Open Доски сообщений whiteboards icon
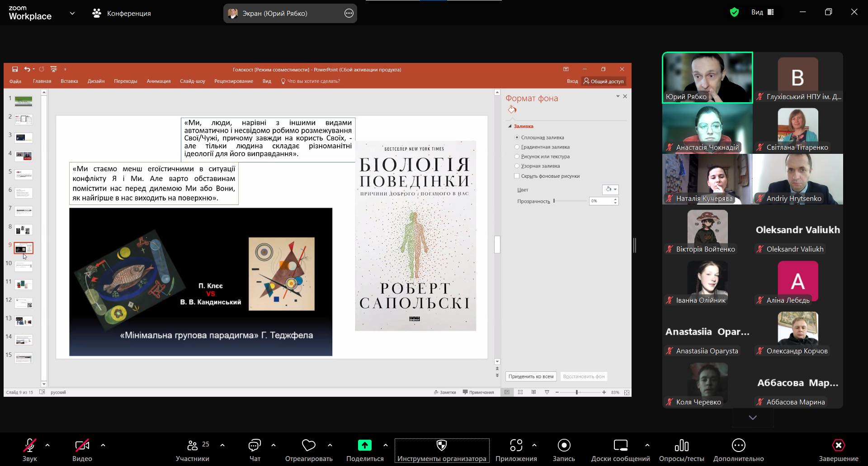Screen dimensions: 868x466 tap(620, 446)
